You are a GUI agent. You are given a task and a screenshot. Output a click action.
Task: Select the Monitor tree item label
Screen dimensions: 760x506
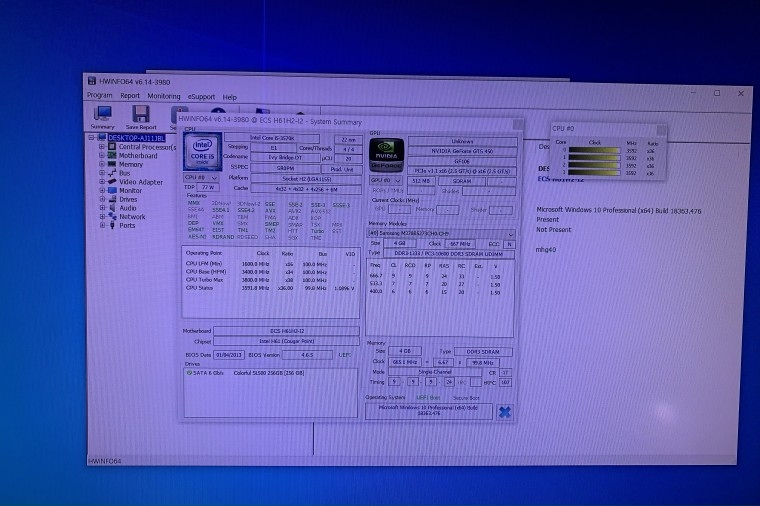click(x=130, y=190)
